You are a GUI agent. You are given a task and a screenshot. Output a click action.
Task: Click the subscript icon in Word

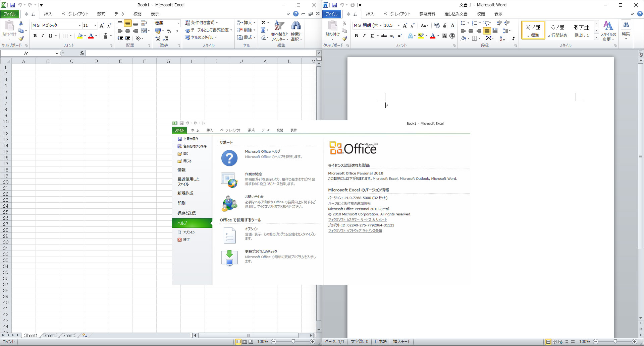click(392, 36)
